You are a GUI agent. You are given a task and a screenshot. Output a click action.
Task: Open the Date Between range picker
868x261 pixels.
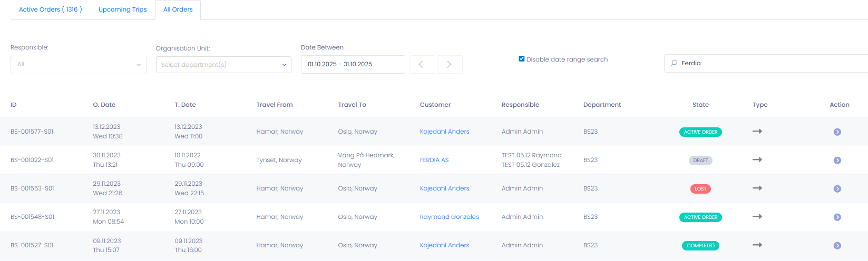point(353,64)
